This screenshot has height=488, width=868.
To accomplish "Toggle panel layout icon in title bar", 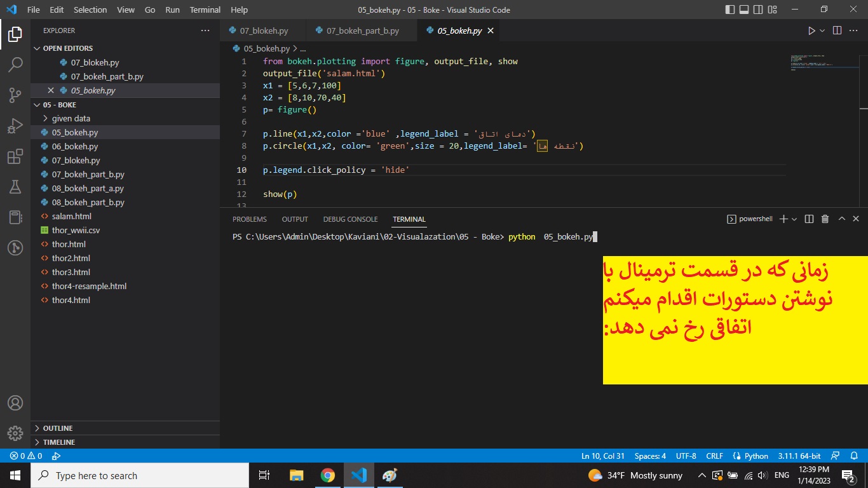I will pyautogui.click(x=743, y=10).
